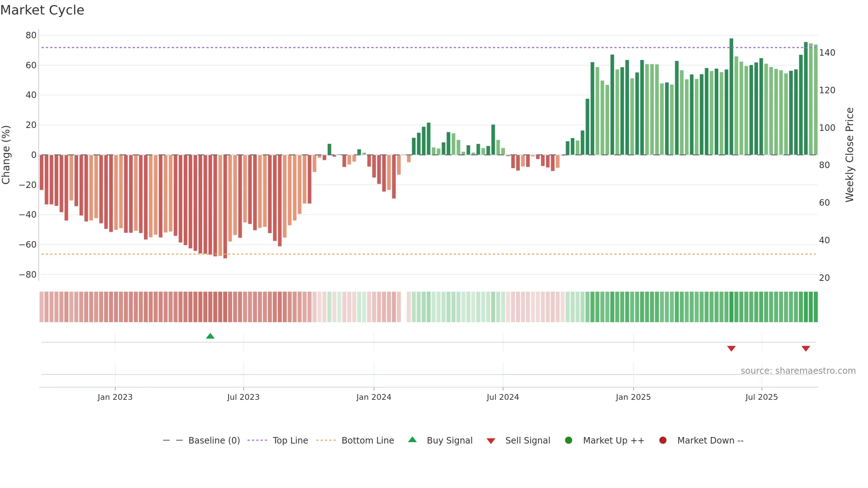Screen dimensions: 868x488
Task: Click the Change (%) axis title
Action: pos(6,155)
